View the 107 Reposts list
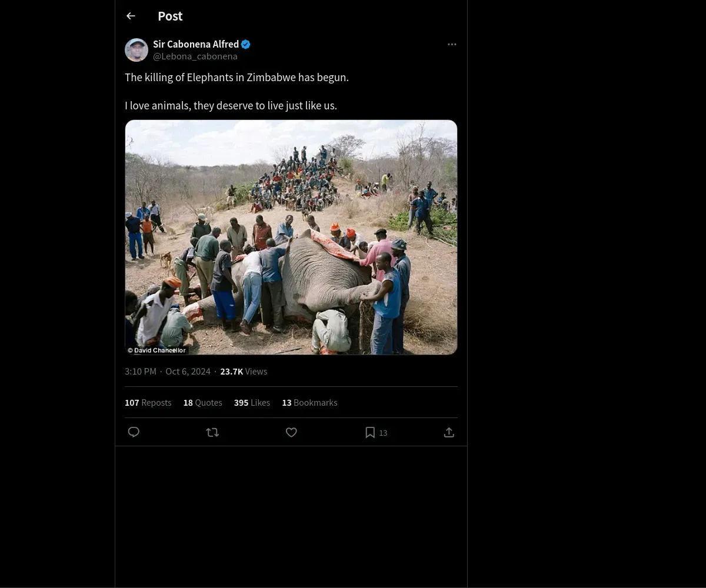This screenshot has height=588, width=706. point(148,403)
